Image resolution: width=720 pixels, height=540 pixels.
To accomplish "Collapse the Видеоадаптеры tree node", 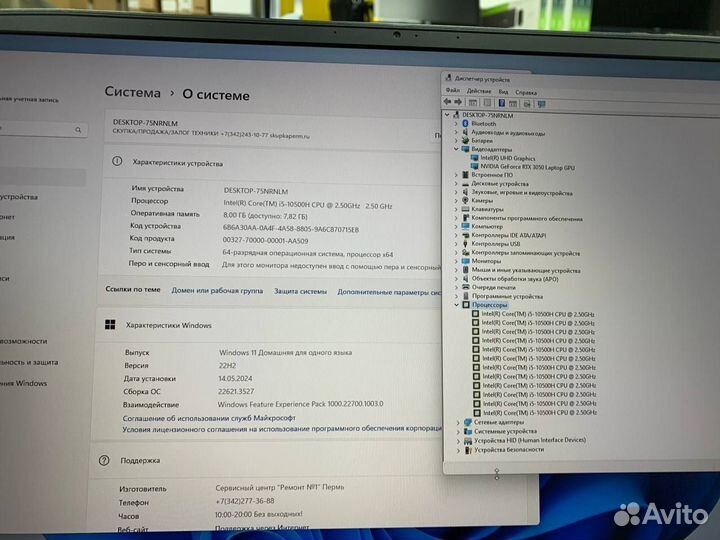I will pyautogui.click(x=457, y=149).
